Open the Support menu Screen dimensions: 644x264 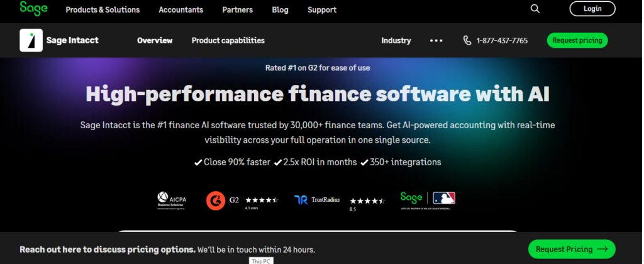click(322, 9)
